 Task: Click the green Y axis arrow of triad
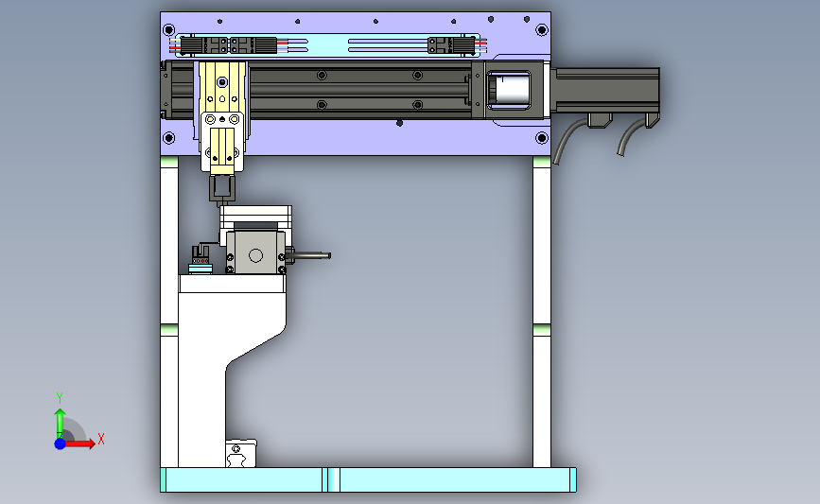[x=61, y=423]
